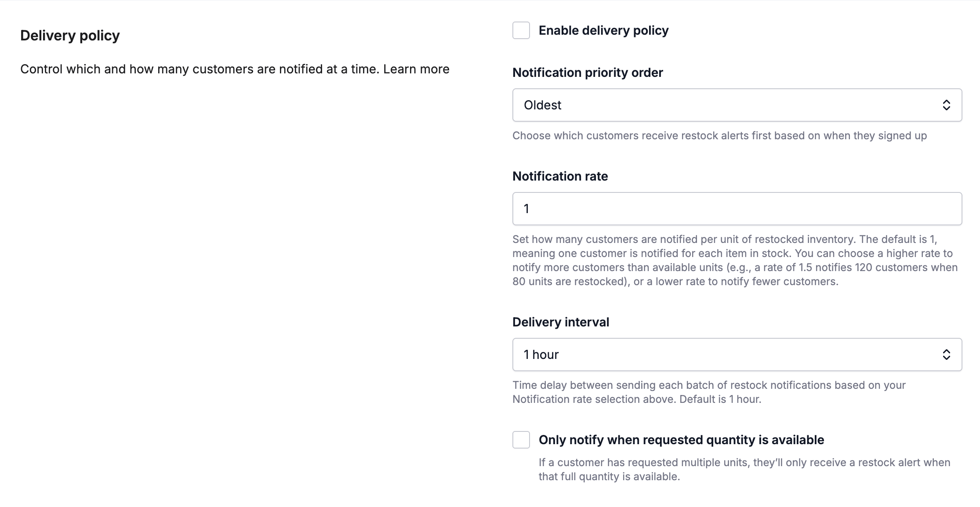Screen dimensions: 980x507
Task: Click the 'If a customer has requested multiple units' hint
Action: coord(744,470)
